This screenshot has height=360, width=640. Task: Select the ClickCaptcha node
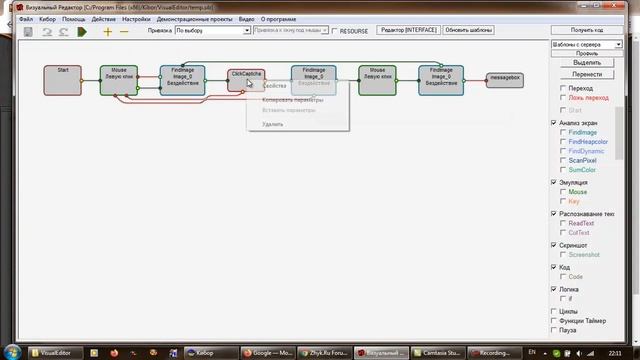[x=246, y=80]
